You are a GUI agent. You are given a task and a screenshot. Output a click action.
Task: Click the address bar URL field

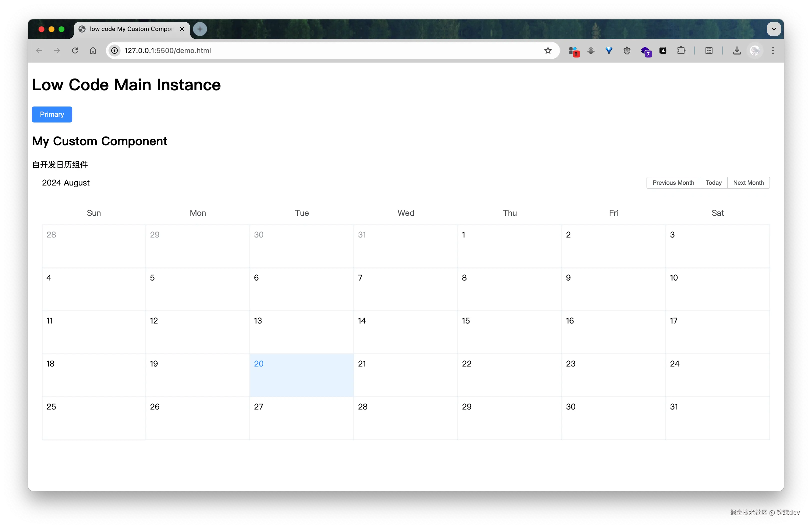[307, 50]
